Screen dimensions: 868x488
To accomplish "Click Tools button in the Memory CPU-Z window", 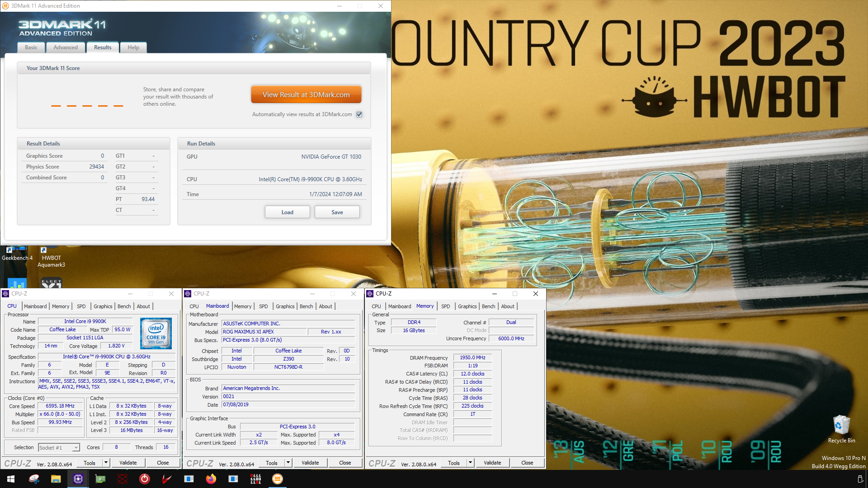I will coord(453,463).
